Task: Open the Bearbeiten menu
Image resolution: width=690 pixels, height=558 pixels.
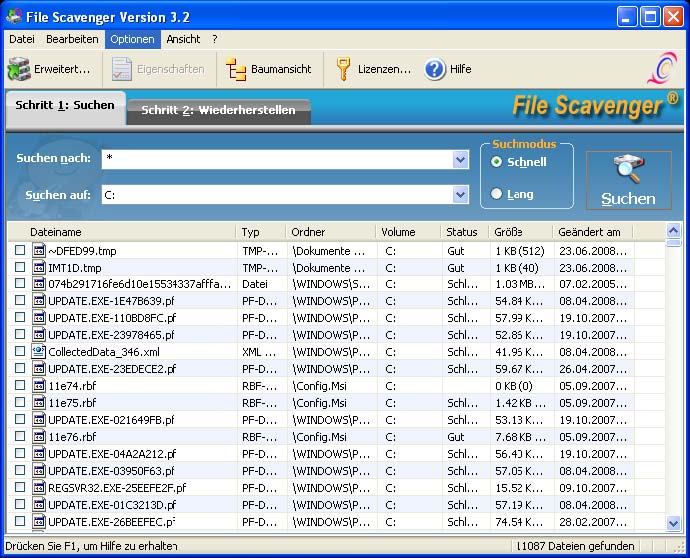Action: point(72,39)
